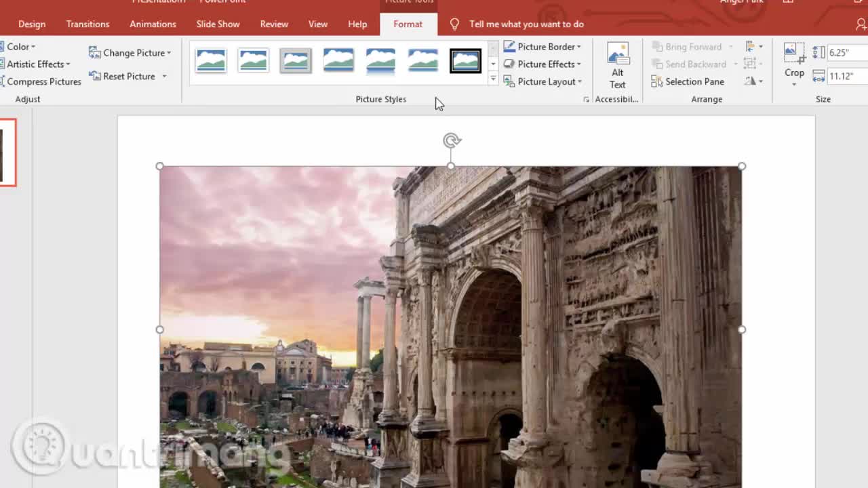The image size is (868, 488).
Task: Apply the second picture style thumbnail
Action: tap(253, 61)
